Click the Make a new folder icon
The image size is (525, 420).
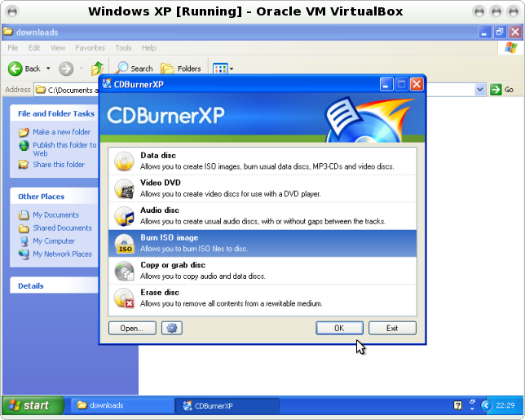coord(24,132)
